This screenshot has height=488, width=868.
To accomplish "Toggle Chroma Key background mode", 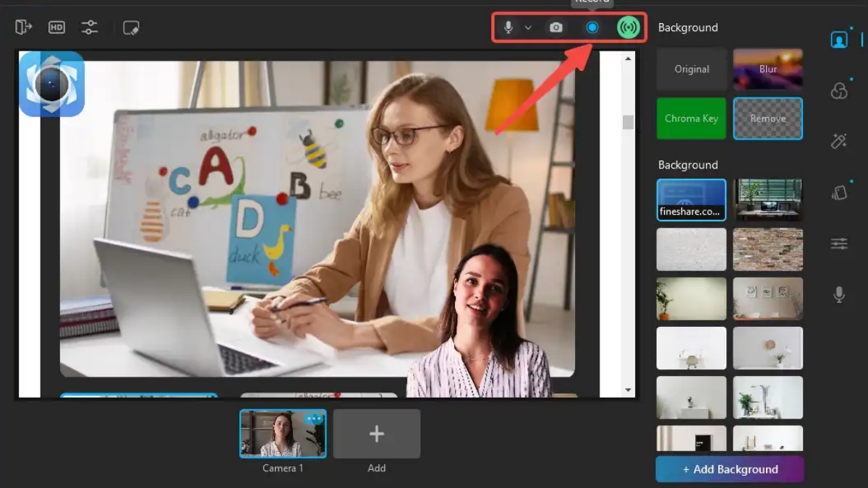I will tap(691, 118).
